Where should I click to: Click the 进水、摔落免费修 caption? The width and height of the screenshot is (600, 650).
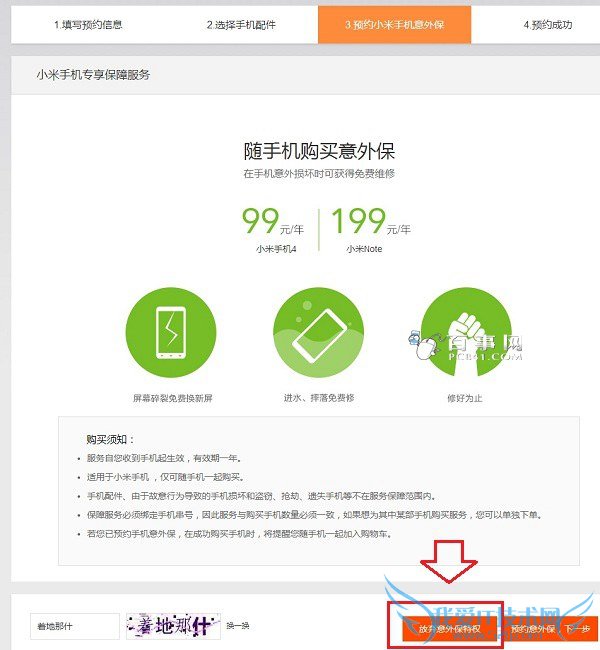[x=319, y=398]
